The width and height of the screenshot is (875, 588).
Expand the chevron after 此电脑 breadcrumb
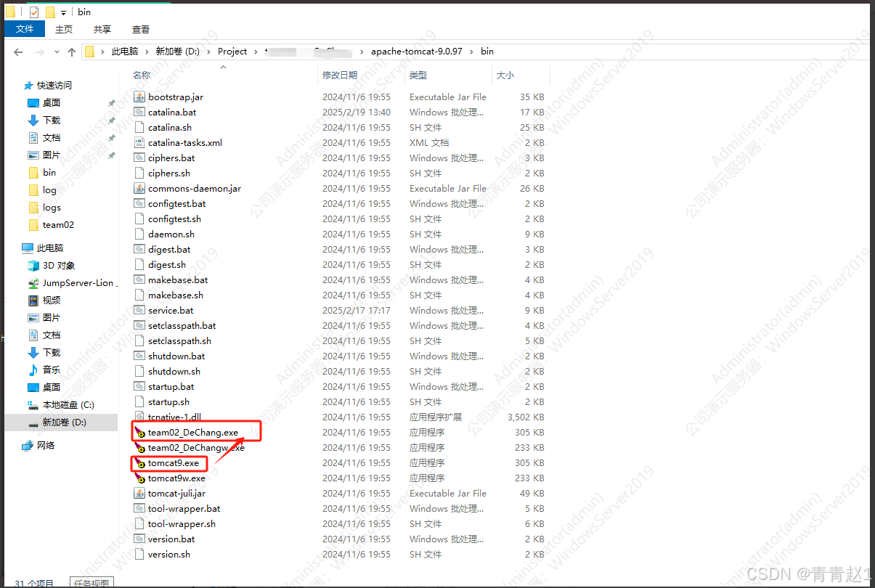click(146, 52)
